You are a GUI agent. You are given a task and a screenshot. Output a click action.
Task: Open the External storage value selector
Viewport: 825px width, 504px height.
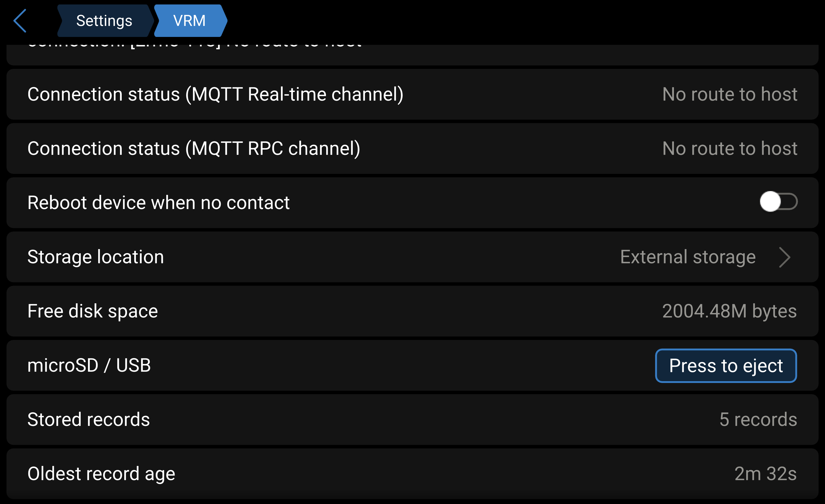[x=688, y=257]
